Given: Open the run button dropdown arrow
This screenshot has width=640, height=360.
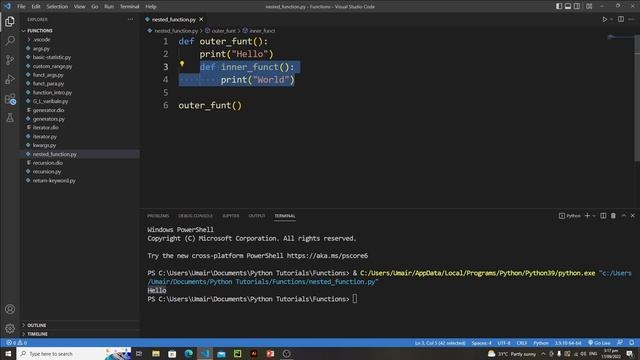Looking at the screenshot, I should (x=611, y=19).
